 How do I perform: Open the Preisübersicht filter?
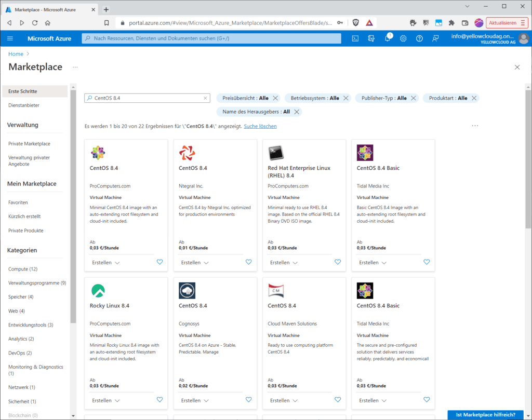pyautogui.click(x=245, y=98)
